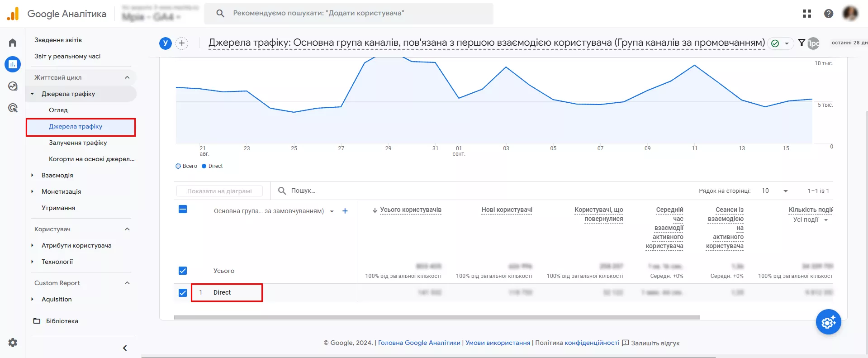Open Головна Google Аналітики link
This screenshot has height=358, width=868.
coord(419,343)
